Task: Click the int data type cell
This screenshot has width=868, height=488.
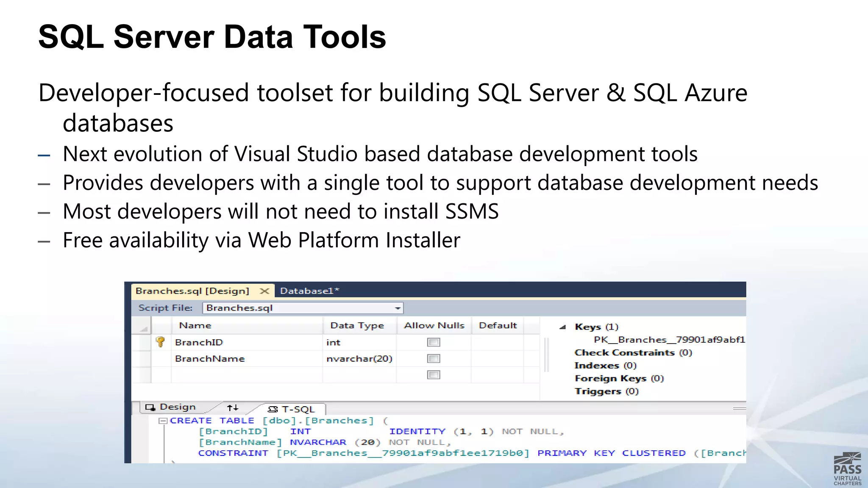Action: 359,342
